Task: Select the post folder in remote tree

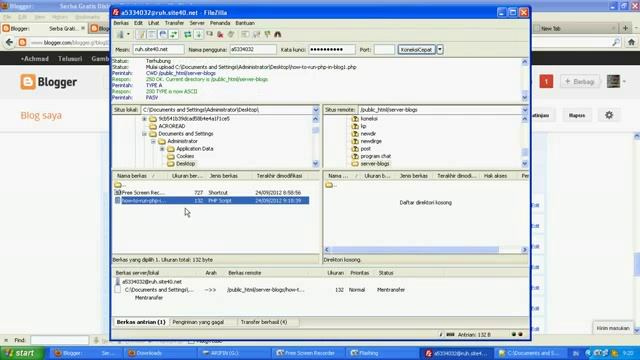Action: pos(365,149)
